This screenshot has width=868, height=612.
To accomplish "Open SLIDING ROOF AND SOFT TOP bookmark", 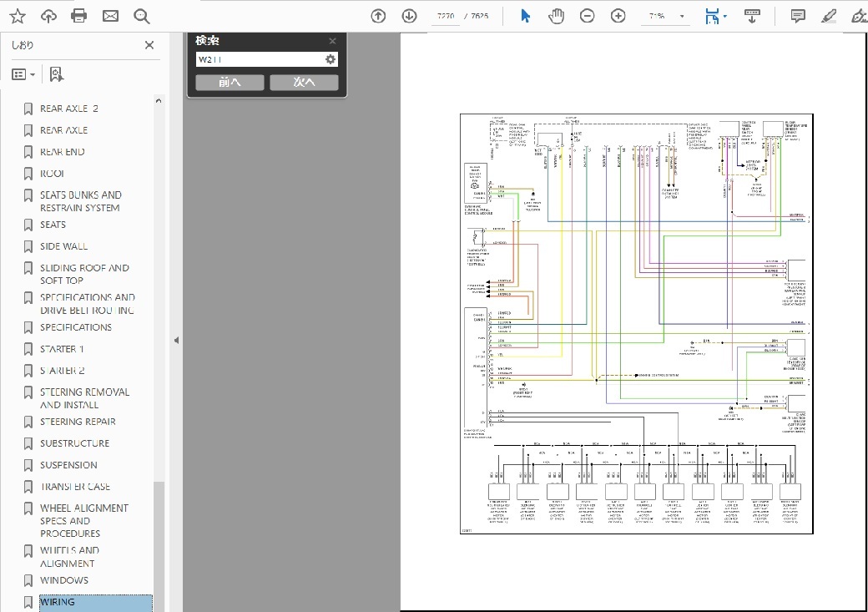I will pyautogui.click(x=84, y=274).
